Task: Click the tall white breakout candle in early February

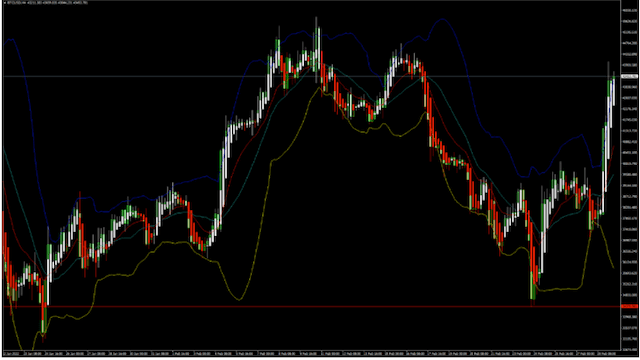Action: pos(222,180)
